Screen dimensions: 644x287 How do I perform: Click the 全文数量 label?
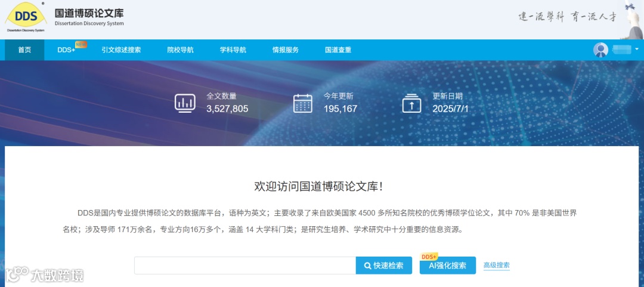[x=221, y=96]
